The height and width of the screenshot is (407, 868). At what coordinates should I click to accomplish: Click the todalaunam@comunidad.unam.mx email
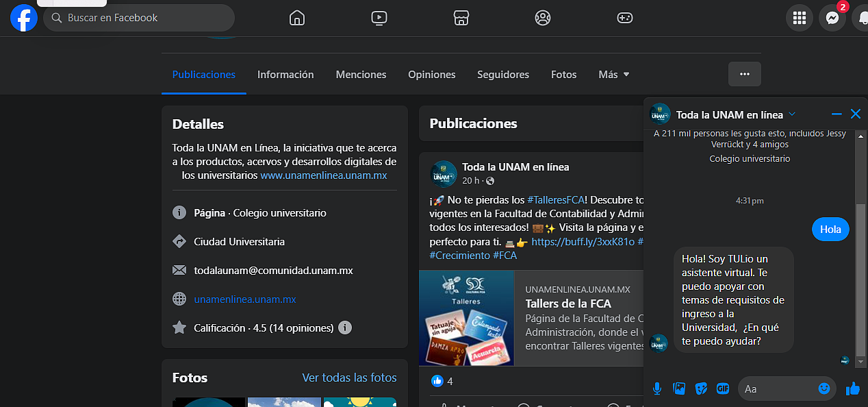click(273, 271)
